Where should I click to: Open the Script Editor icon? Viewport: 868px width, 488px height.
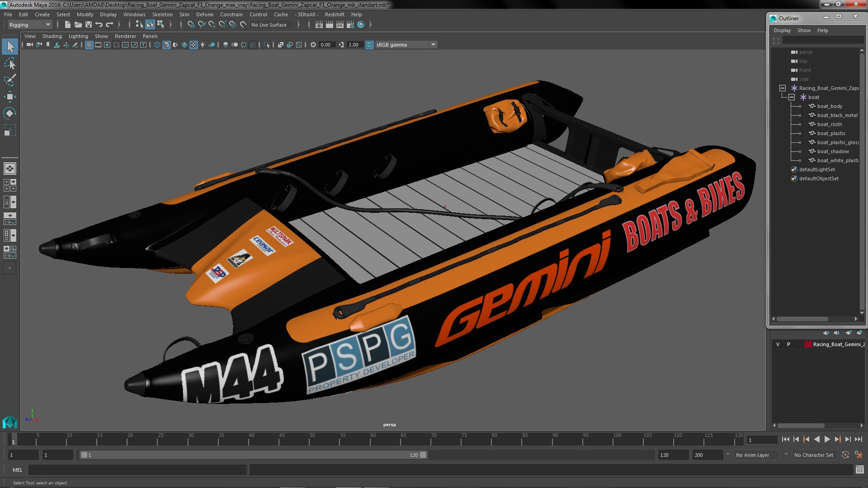(x=859, y=470)
